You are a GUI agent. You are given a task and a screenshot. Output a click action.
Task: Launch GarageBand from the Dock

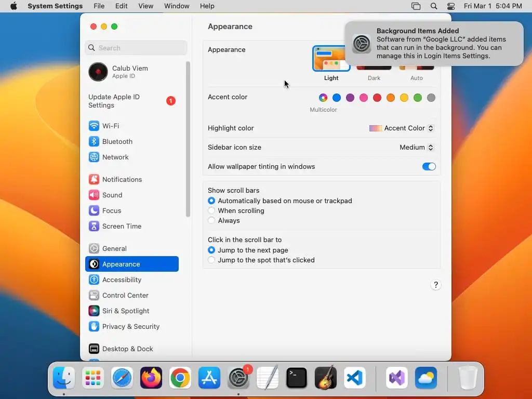[x=326, y=378]
